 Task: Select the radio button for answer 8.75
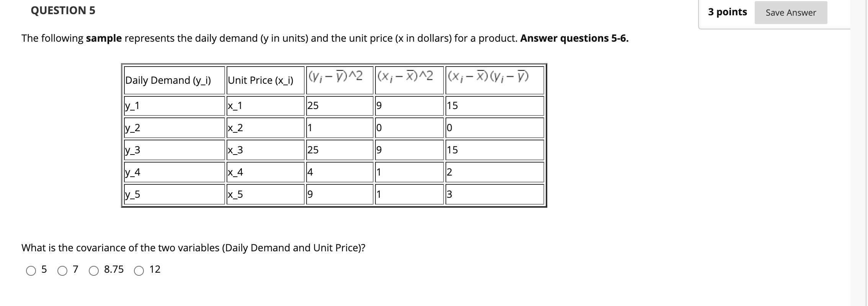[x=94, y=270]
